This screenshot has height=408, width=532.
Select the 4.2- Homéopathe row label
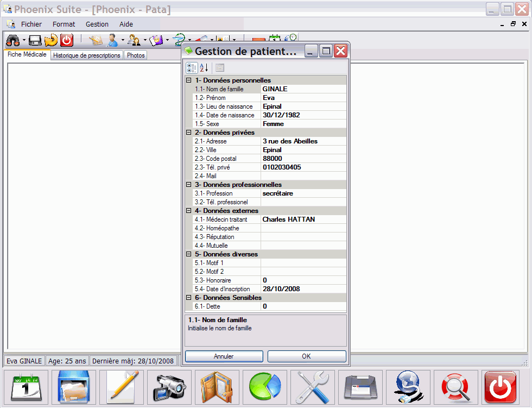(217, 228)
